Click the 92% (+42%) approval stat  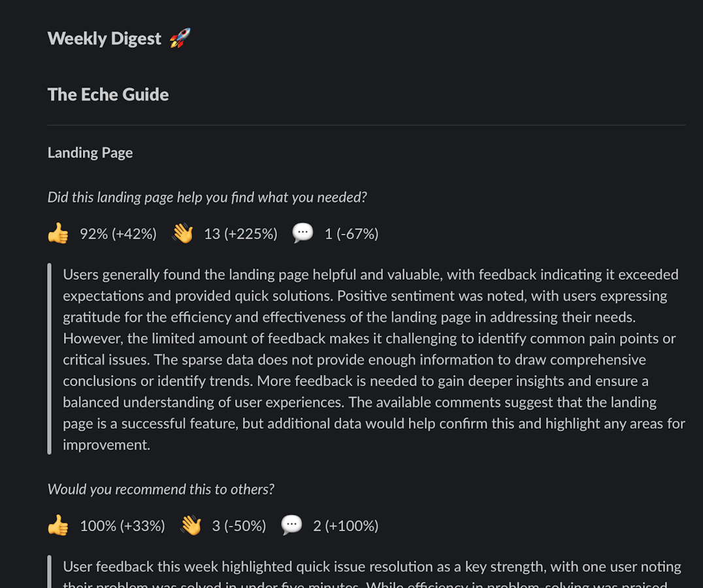tap(118, 234)
